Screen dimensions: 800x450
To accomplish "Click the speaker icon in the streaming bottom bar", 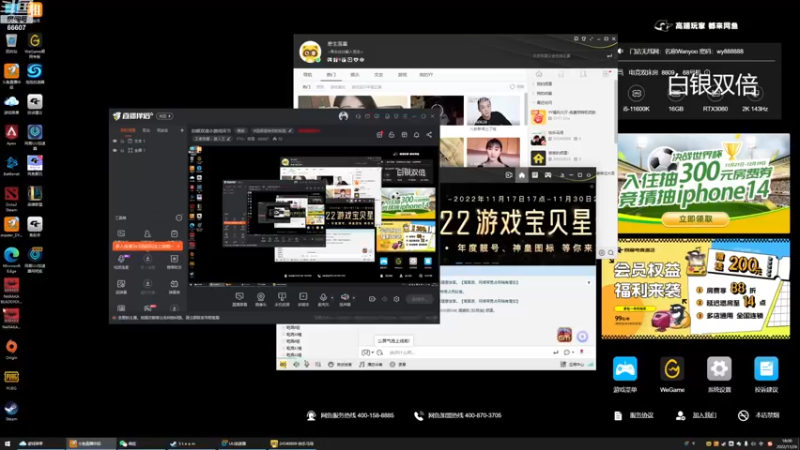I will coord(345,297).
